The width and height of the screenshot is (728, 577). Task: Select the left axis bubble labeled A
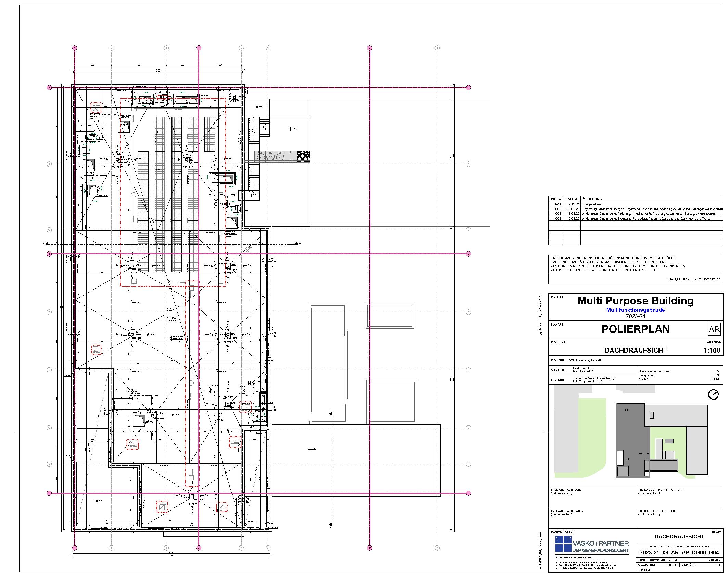point(49,88)
